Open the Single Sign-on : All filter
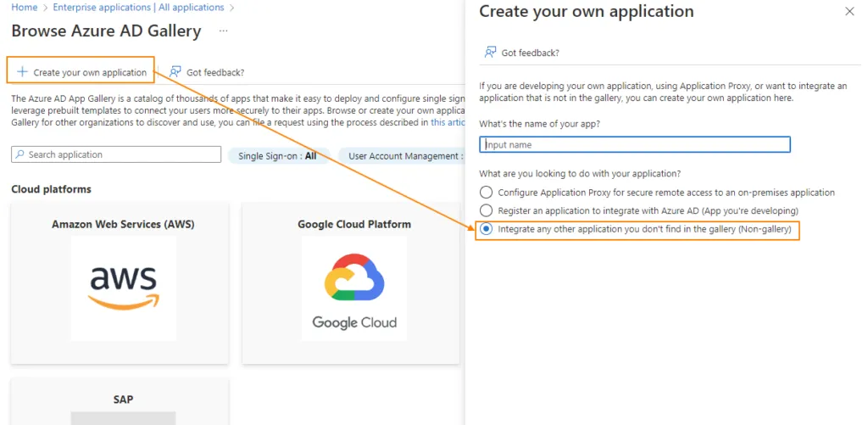The image size is (868, 425). pyautogui.click(x=277, y=156)
